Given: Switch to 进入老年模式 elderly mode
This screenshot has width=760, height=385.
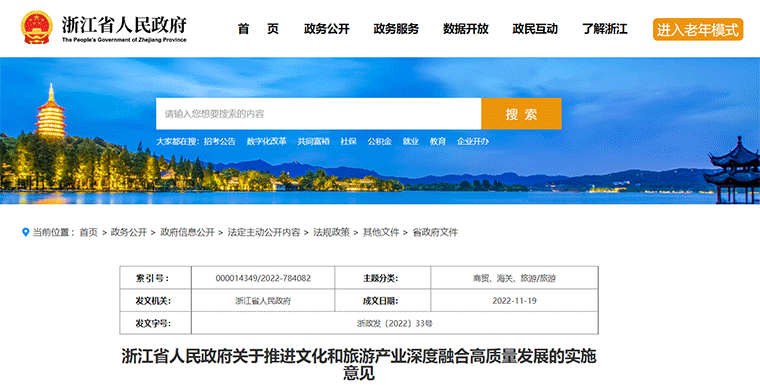Looking at the screenshot, I should 698,30.
